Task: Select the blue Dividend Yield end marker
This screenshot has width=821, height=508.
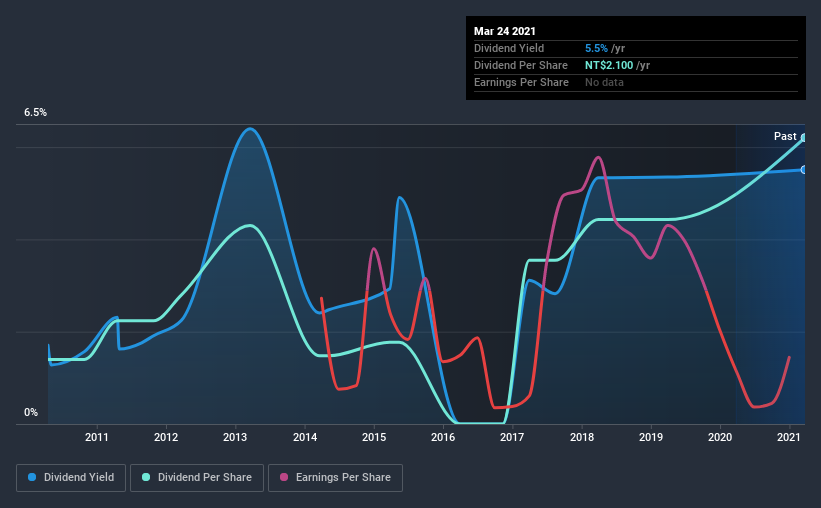Action: point(803,170)
